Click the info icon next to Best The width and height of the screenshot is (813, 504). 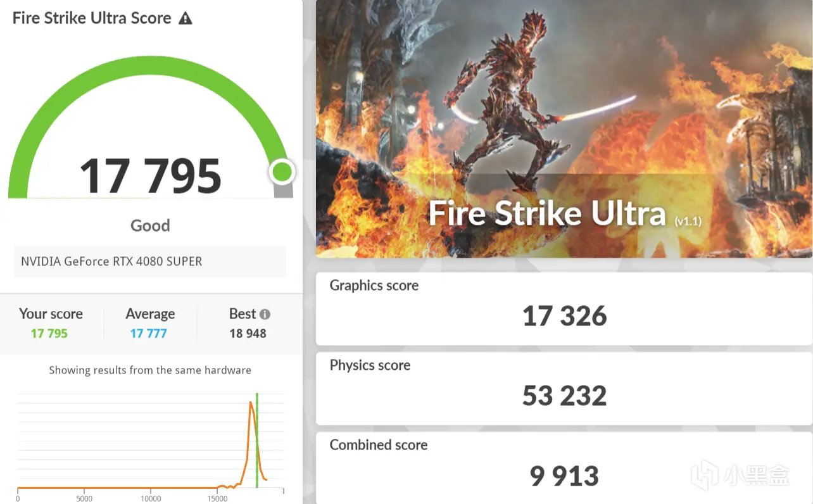[265, 314]
